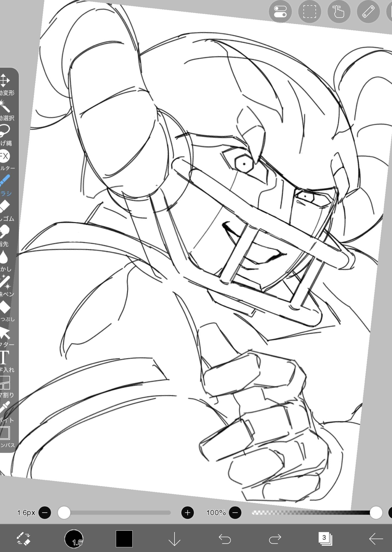Toggle the quick settings switch icon at top
Image resolution: width=392 pixels, height=552 pixels.
pyautogui.click(x=280, y=12)
